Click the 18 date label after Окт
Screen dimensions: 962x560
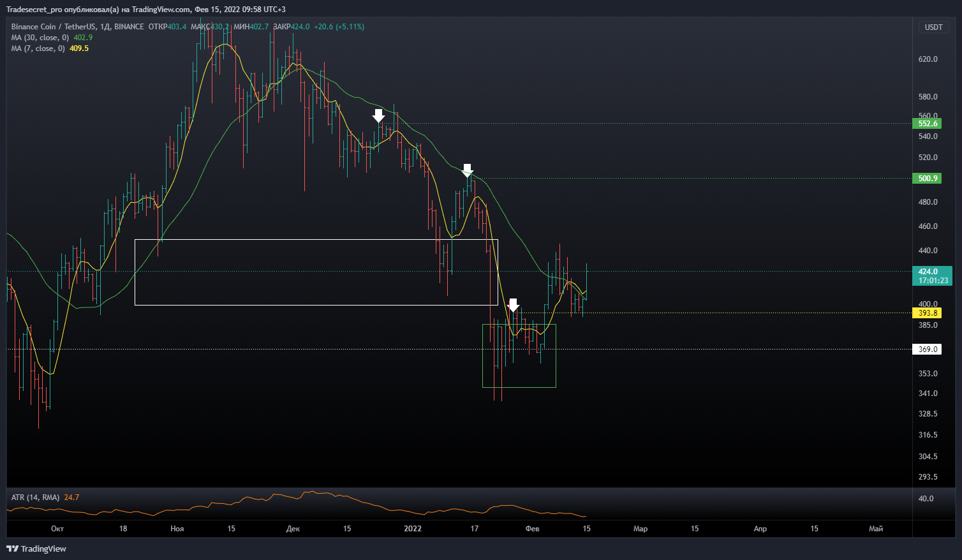[x=123, y=529]
